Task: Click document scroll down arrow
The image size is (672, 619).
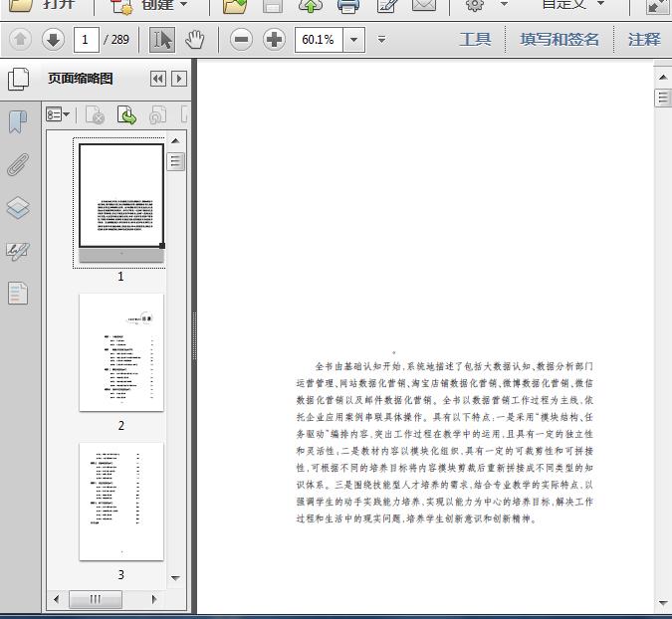Action: (x=663, y=603)
